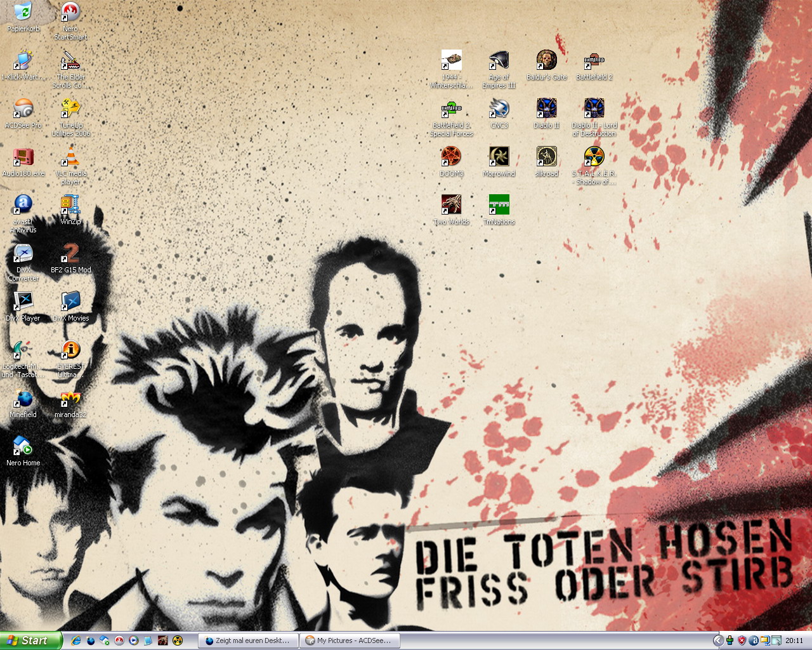
Task: Launch Nero StartSmart desktop shortcut
Action: (70, 21)
